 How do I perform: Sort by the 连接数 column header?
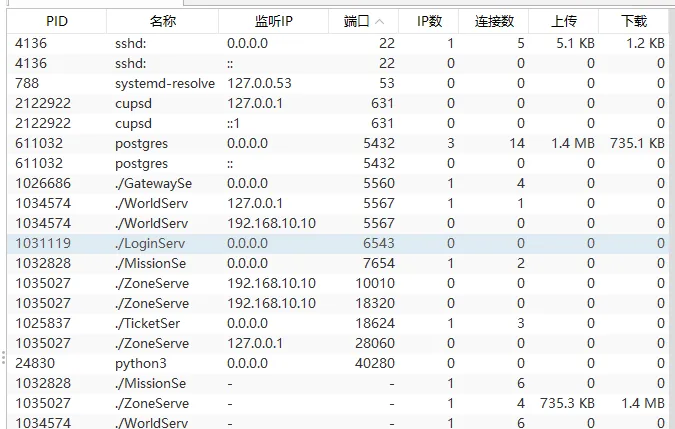point(494,21)
